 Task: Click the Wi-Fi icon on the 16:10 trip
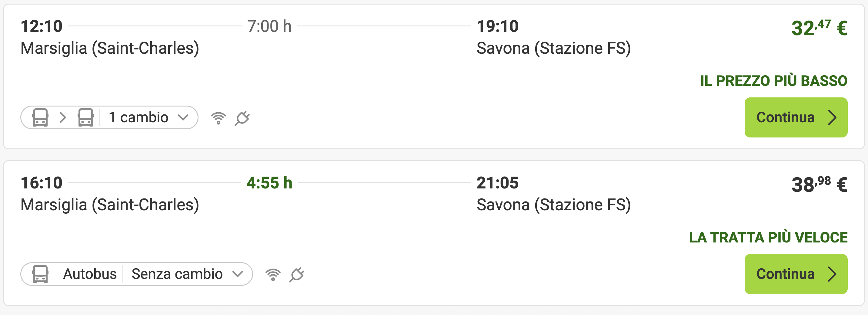[273, 275]
